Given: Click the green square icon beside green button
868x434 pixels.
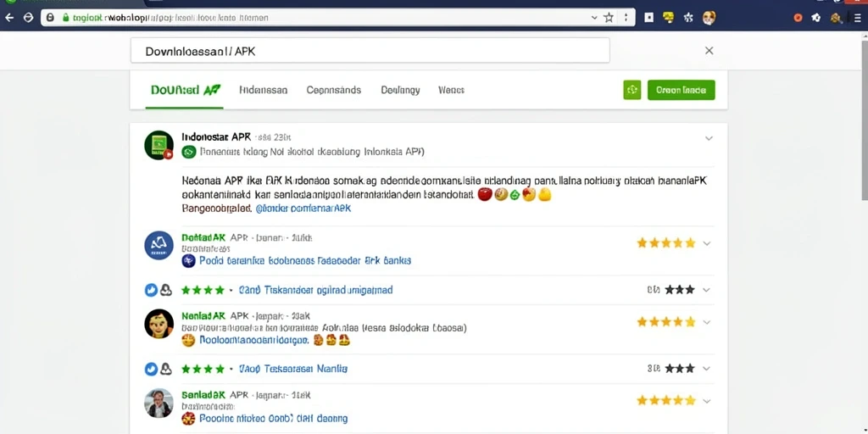Looking at the screenshot, I should pyautogui.click(x=632, y=90).
